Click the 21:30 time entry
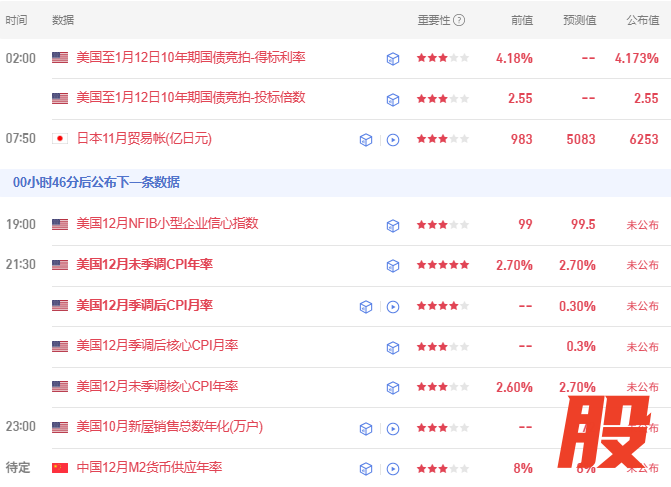 click(x=21, y=264)
